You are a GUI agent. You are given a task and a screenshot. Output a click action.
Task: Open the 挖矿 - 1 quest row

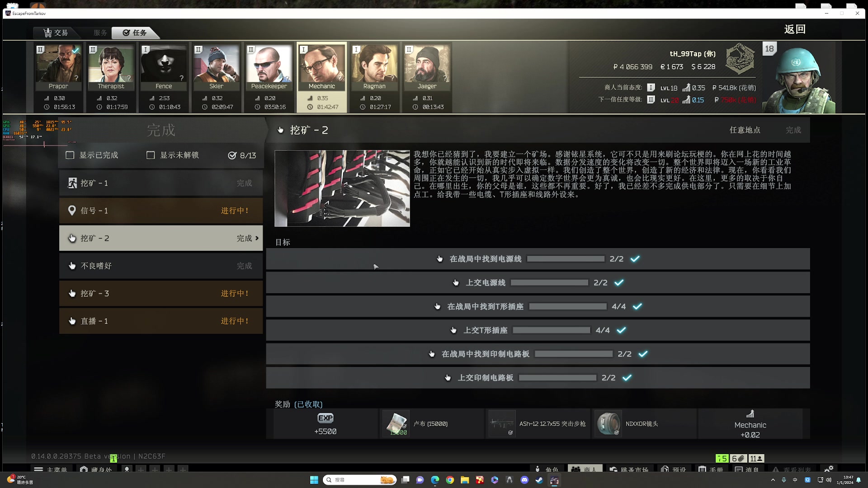[x=161, y=183]
